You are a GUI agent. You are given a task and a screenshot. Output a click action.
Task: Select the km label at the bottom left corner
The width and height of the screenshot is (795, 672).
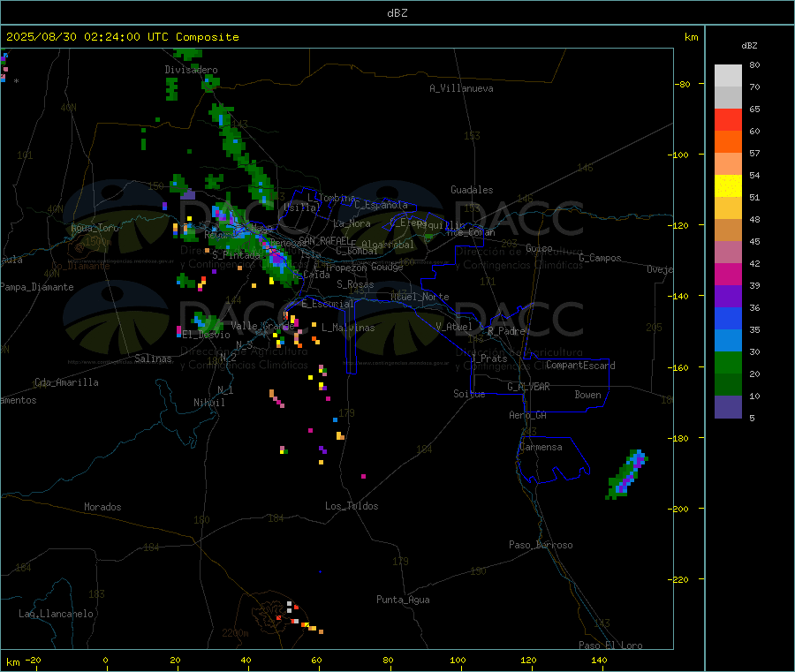click(x=12, y=662)
